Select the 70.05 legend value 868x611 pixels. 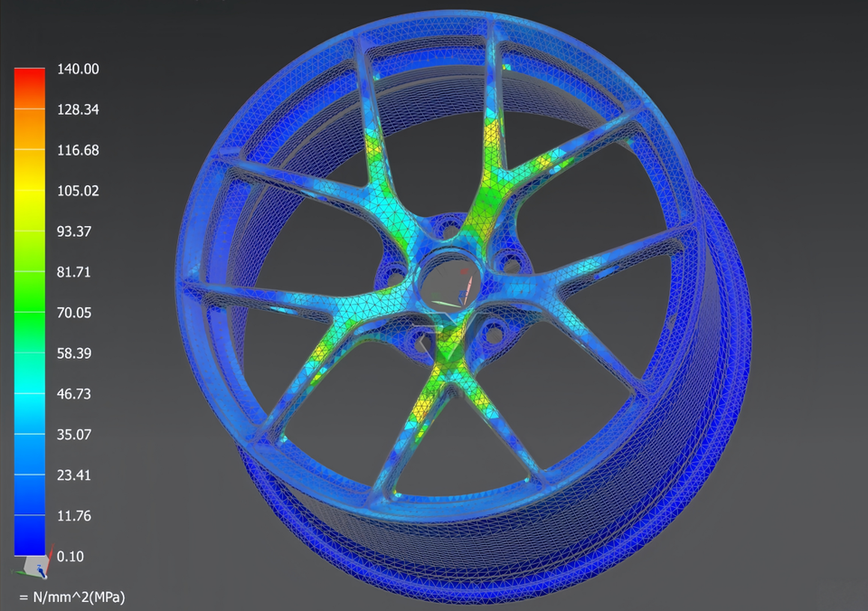click(x=74, y=313)
